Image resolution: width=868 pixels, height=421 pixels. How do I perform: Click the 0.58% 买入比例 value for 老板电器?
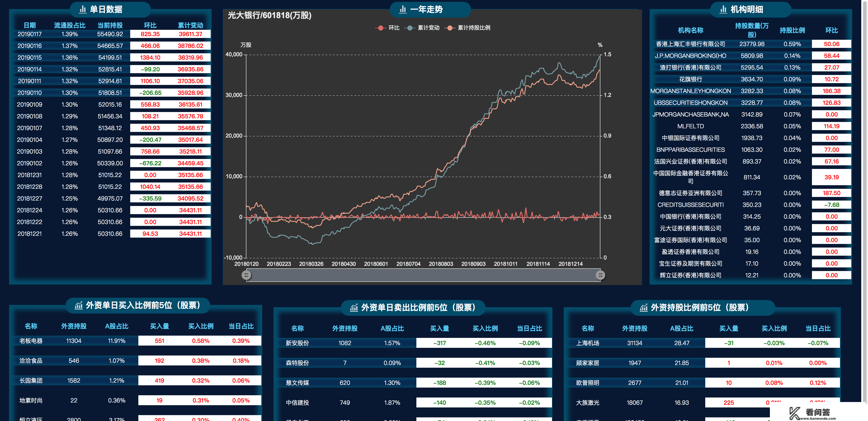tap(201, 341)
